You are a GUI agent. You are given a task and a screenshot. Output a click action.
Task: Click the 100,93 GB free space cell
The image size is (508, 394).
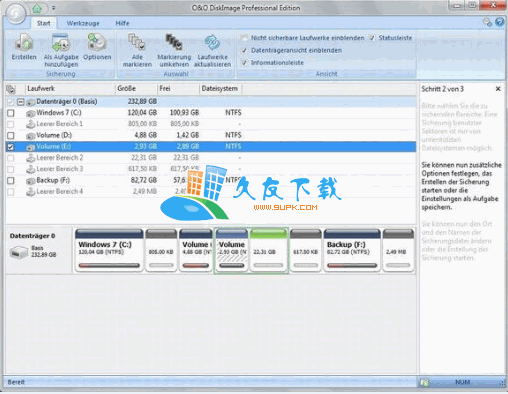(184, 113)
